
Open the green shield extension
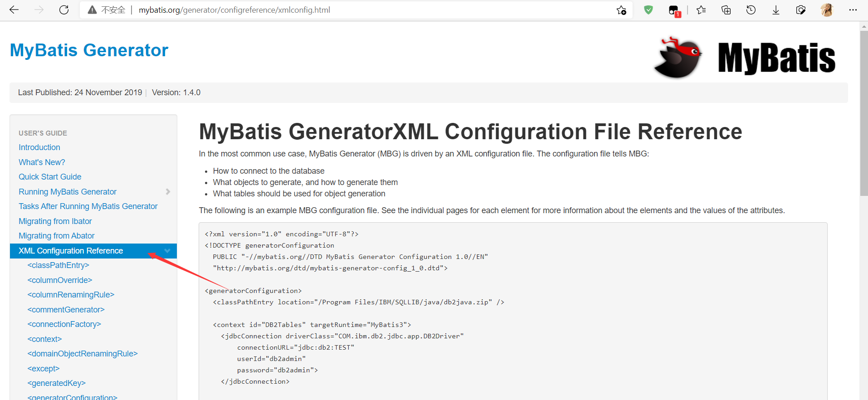(649, 10)
